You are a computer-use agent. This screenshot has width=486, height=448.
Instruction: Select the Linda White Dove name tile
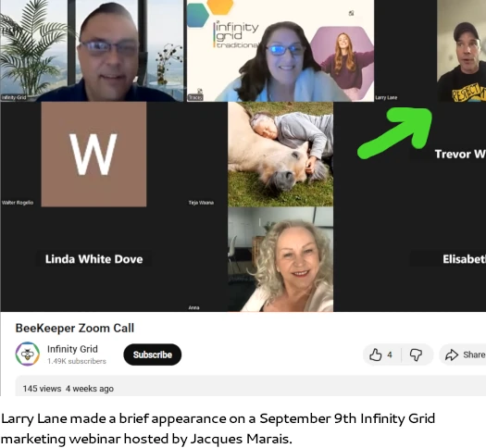(93, 259)
